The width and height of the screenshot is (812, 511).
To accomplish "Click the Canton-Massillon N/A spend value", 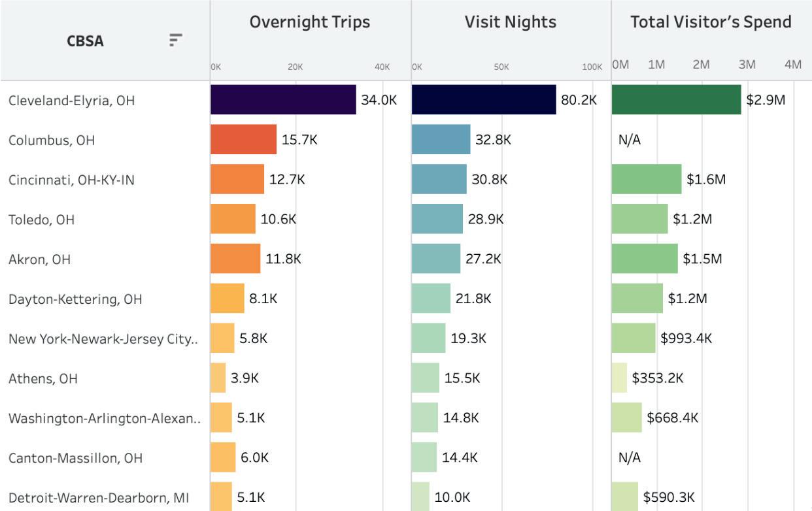I will (x=629, y=458).
